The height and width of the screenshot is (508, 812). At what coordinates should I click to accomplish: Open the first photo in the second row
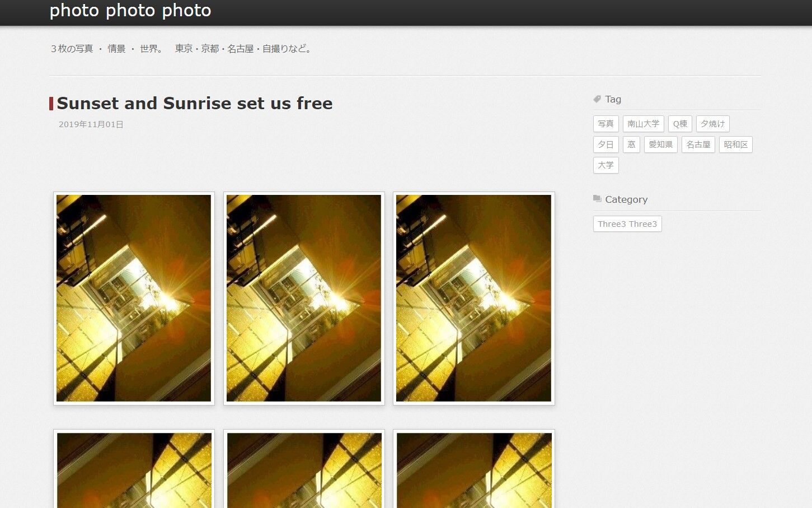click(x=134, y=469)
